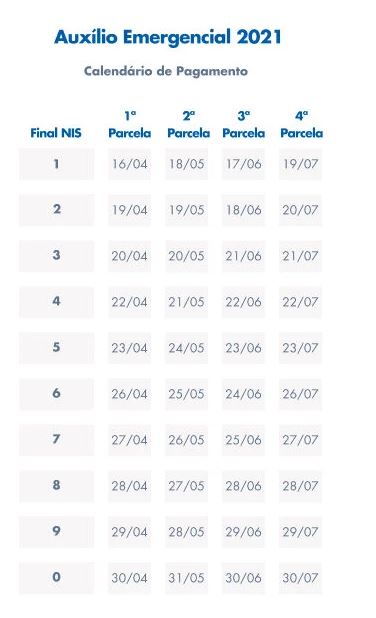Click the 22/07 date cell
This screenshot has height=618, width=376.
300,302
